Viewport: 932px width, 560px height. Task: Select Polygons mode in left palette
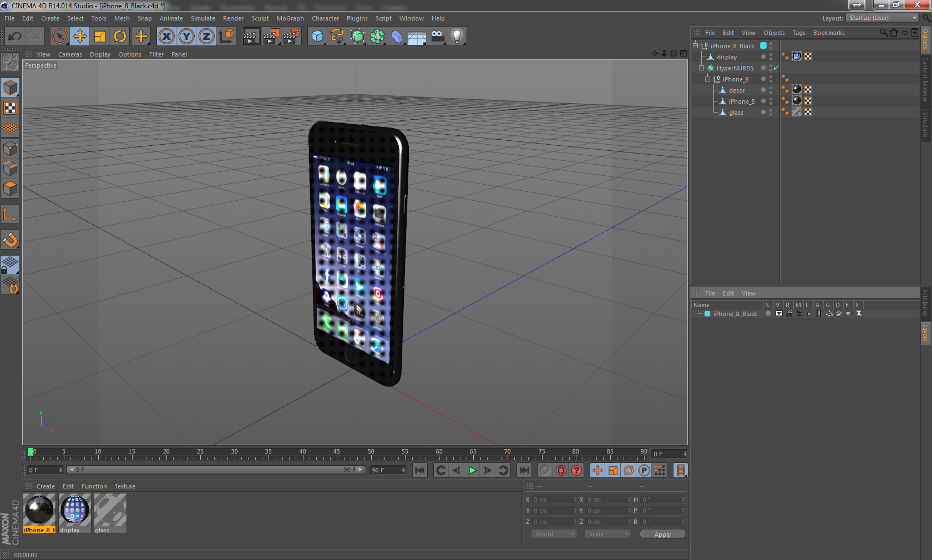point(11,189)
